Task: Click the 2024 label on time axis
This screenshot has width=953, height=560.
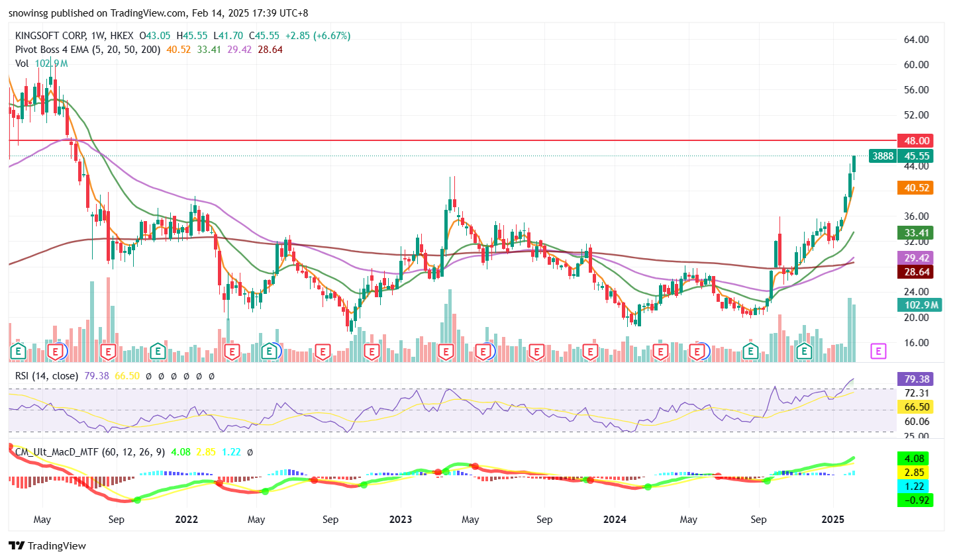Action: [x=615, y=520]
